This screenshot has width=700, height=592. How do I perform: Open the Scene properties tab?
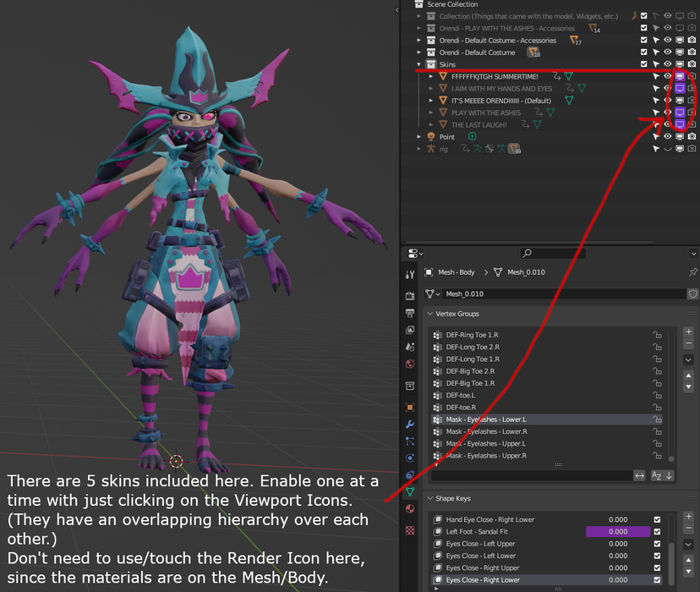point(410,347)
